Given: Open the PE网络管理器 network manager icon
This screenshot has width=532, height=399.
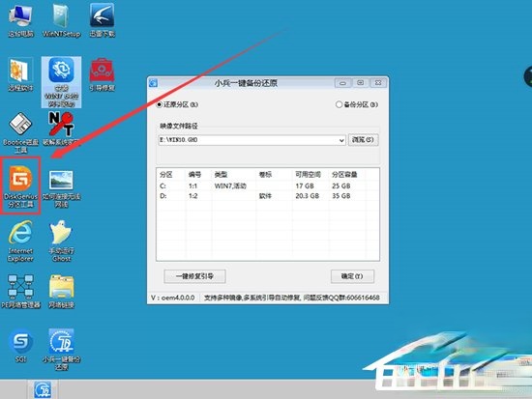Looking at the screenshot, I should point(20,292).
